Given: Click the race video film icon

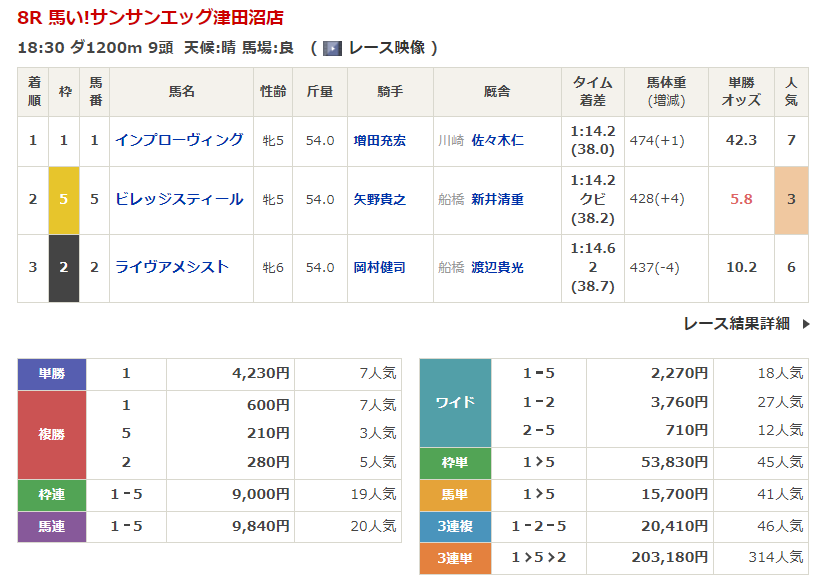Looking at the screenshot, I should [332, 48].
